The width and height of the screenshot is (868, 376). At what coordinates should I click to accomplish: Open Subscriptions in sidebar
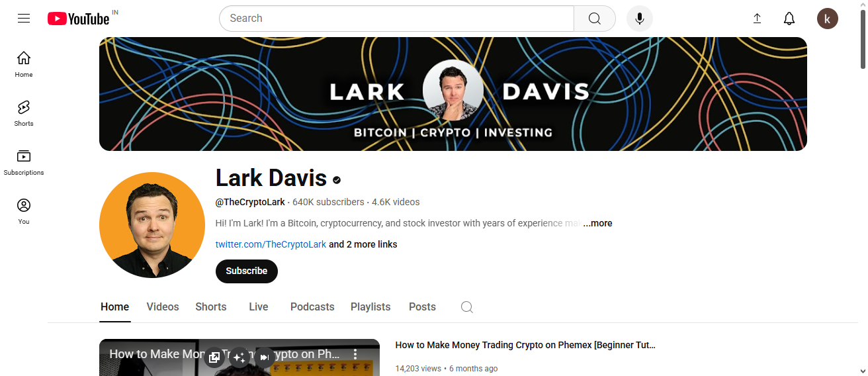(x=24, y=162)
